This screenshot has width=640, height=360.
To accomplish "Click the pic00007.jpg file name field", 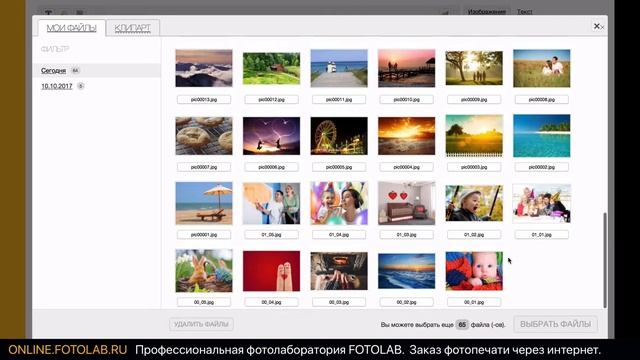I will (x=204, y=167).
